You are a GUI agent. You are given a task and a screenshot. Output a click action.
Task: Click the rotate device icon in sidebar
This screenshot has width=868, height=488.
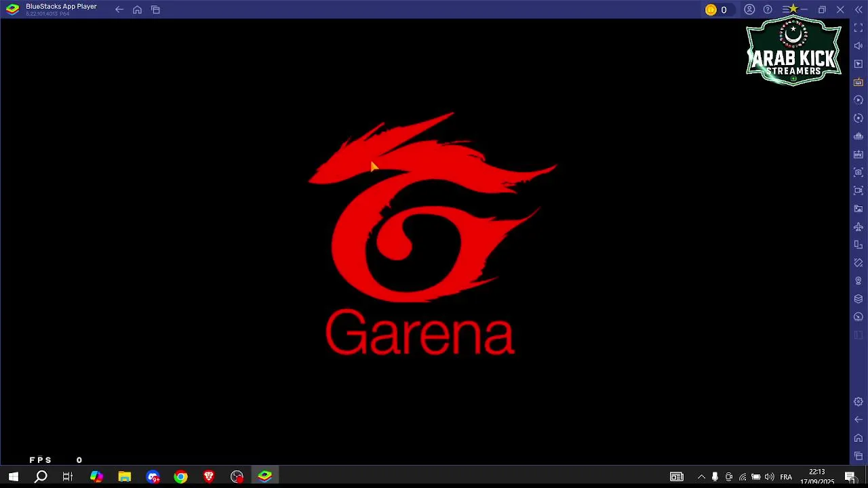(x=859, y=245)
